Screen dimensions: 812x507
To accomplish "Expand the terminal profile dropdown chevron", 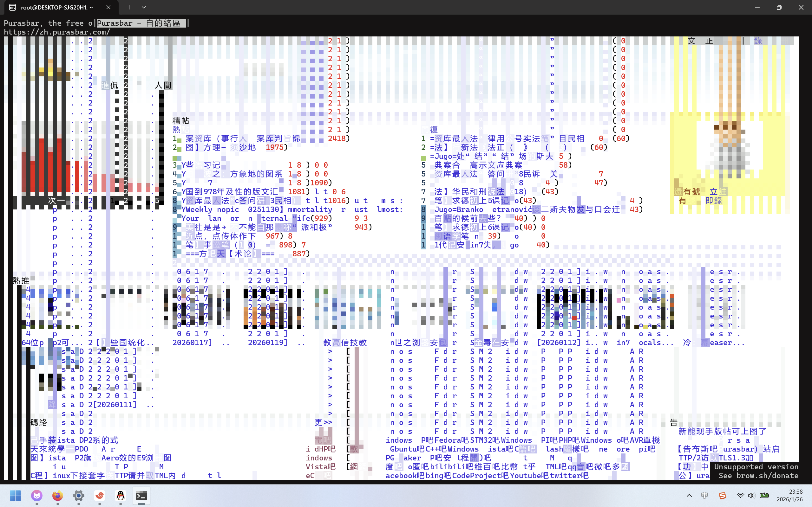I will pos(144,7).
